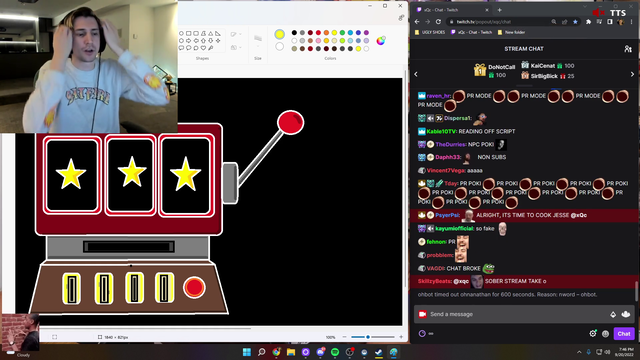Select the rounded callout shape in Paint
Viewport: 640px width, 360px height.
pyautogui.click(x=181, y=48)
